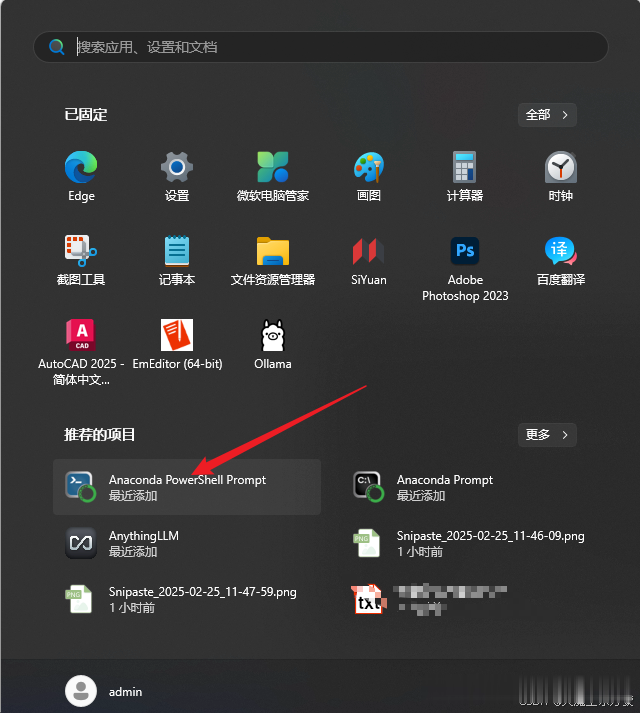Click the 百度翻译 label text
640x713 pixels.
pos(561,280)
